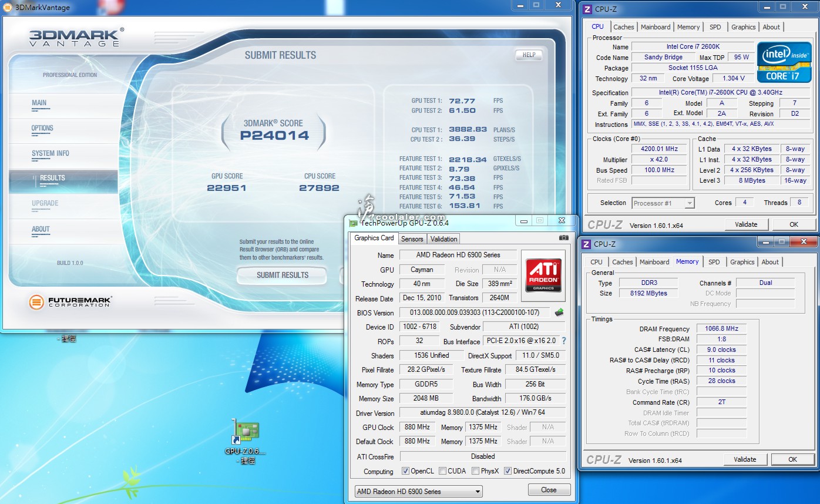Click the title bar icon of the CPU-Z window showing Timings
The image size is (820, 504).
[586, 244]
